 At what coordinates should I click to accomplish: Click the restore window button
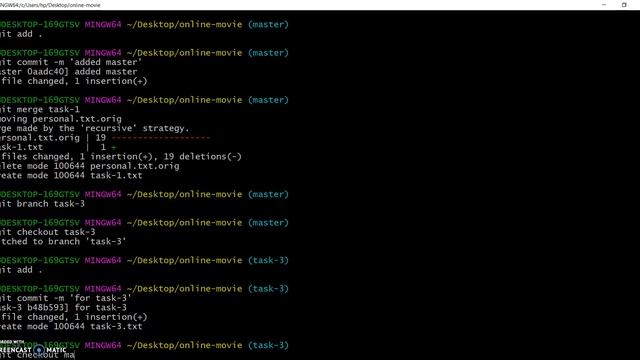tap(624, 5)
